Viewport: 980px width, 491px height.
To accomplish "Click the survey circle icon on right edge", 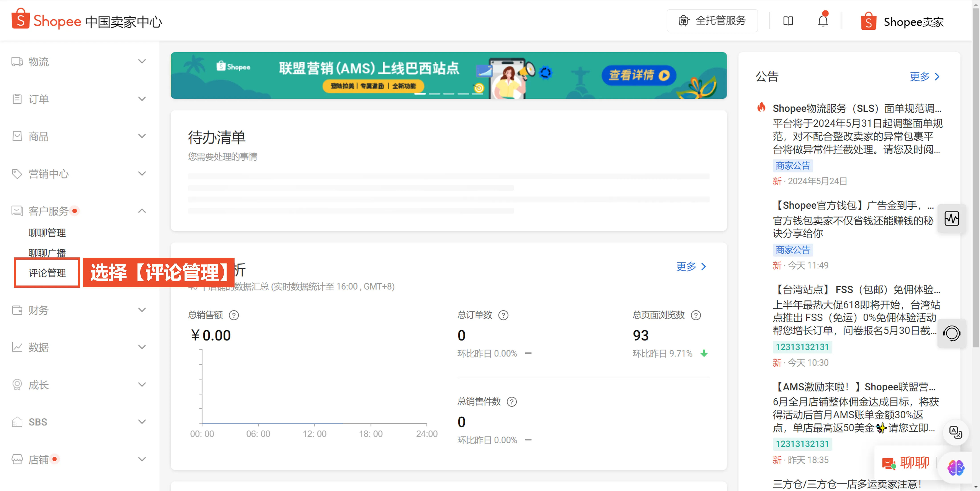I will point(952,333).
